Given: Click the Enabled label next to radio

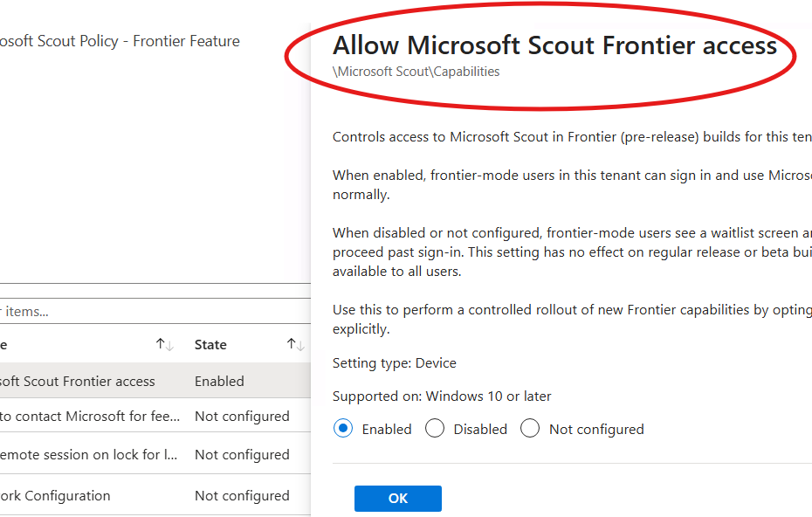Looking at the screenshot, I should [x=386, y=429].
